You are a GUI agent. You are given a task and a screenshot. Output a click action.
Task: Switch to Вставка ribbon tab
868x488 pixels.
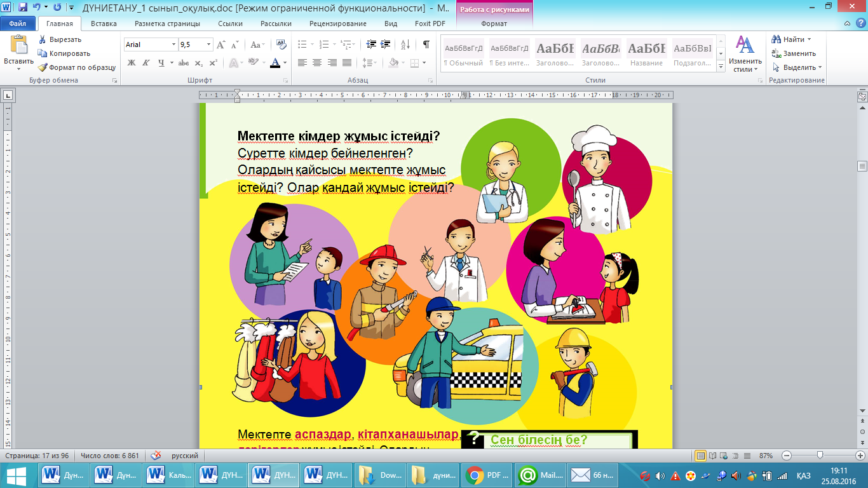coord(104,24)
